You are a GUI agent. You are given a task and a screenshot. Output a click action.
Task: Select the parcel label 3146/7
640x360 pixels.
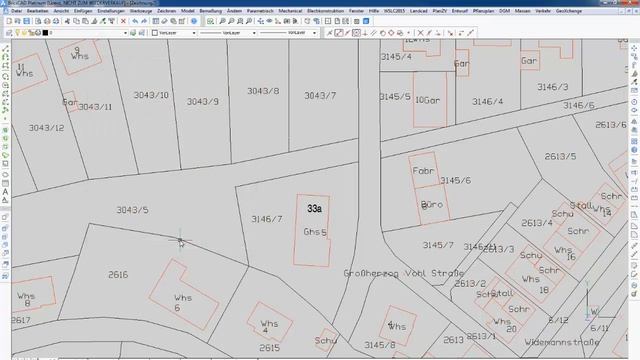[x=267, y=219]
